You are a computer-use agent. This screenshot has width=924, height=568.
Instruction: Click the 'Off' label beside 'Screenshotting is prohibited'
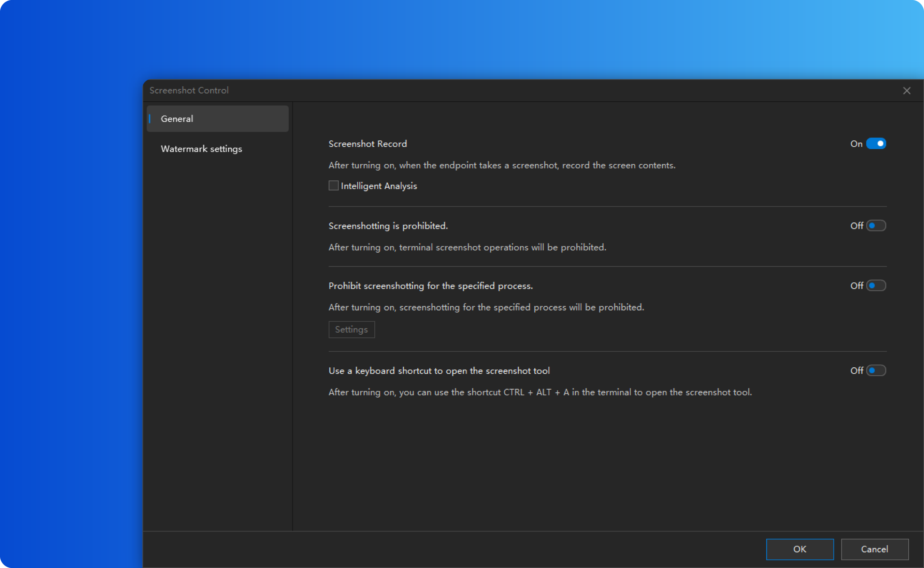(856, 226)
